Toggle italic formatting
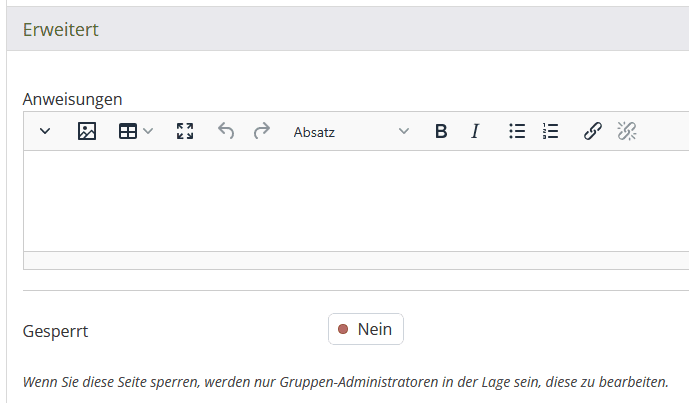 point(475,131)
